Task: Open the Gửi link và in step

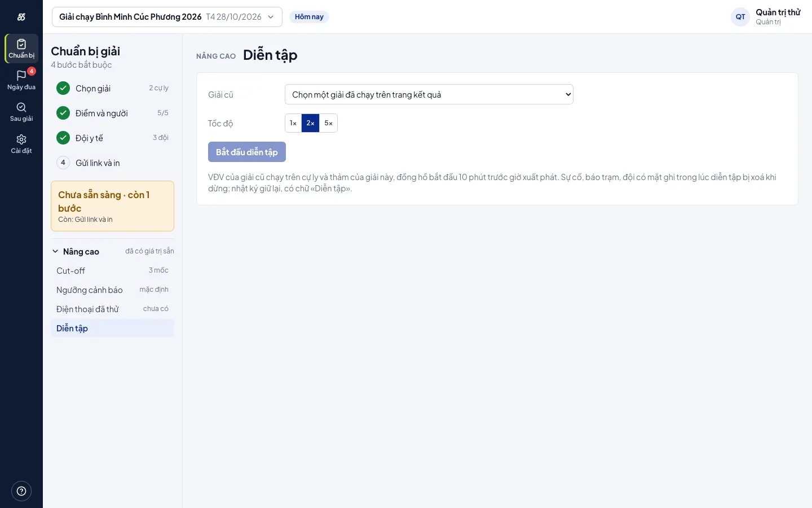Action: tap(113, 163)
